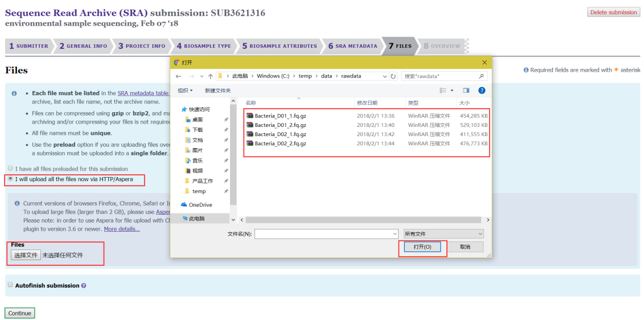This screenshot has height=320, width=644.
Task: Enable the Autofinish submission checkbox
Action: (x=10, y=285)
